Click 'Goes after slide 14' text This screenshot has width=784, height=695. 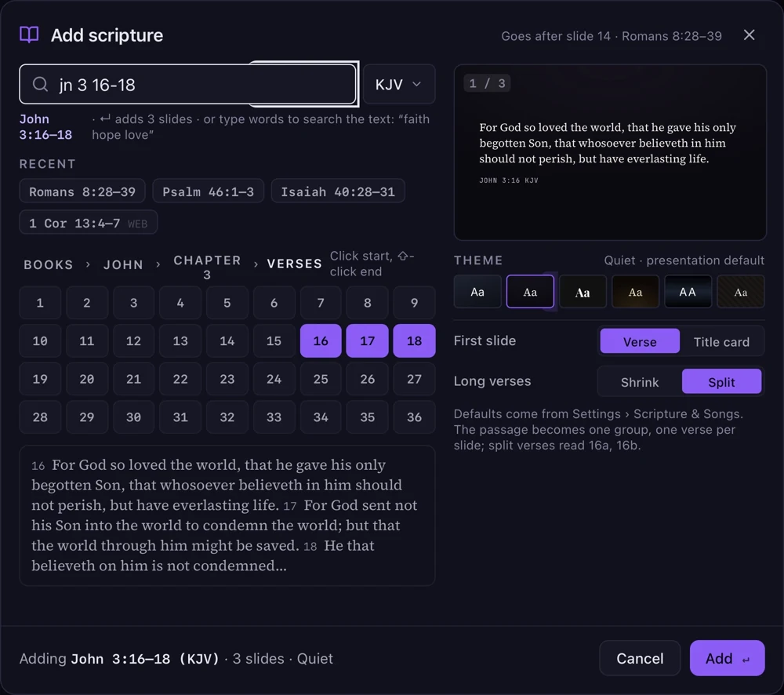tap(556, 36)
